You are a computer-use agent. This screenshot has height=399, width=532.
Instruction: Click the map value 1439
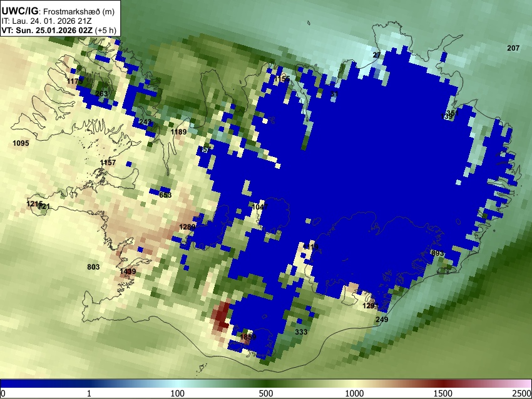pyautogui.click(x=128, y=271)
